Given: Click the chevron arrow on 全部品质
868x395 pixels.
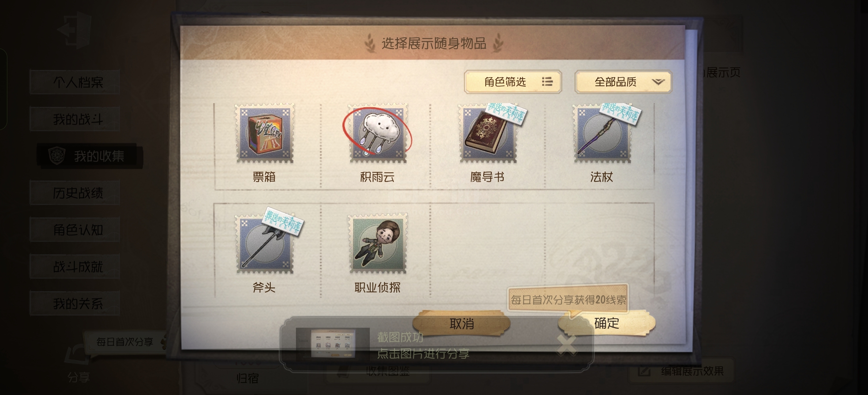Looking at the screenshot, I should pos(658,82).
